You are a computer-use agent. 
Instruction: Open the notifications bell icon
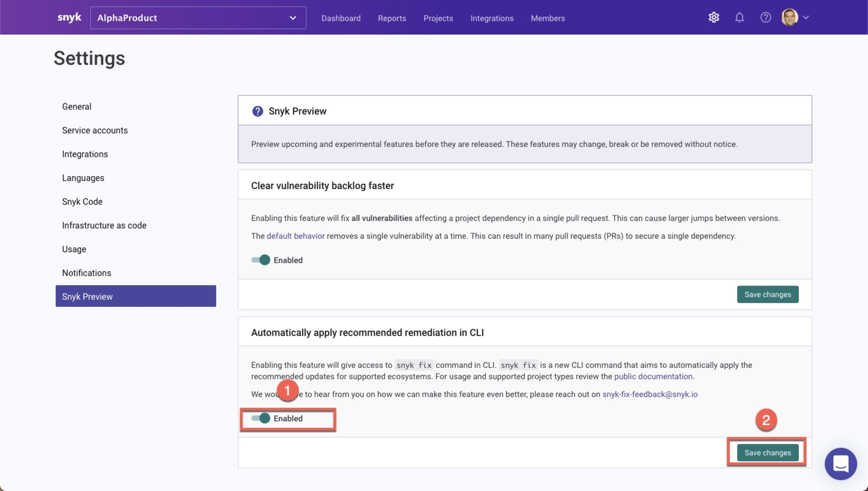(739, 17)
